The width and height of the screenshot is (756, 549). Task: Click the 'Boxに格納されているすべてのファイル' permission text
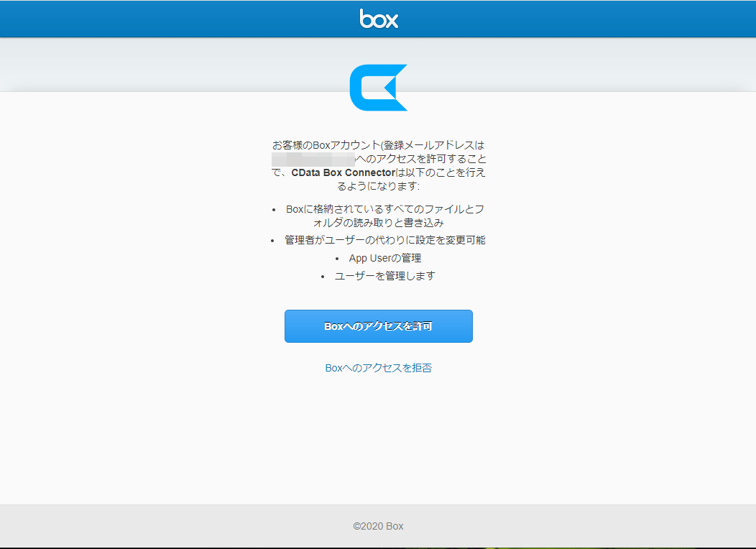(x=384, y=216)
